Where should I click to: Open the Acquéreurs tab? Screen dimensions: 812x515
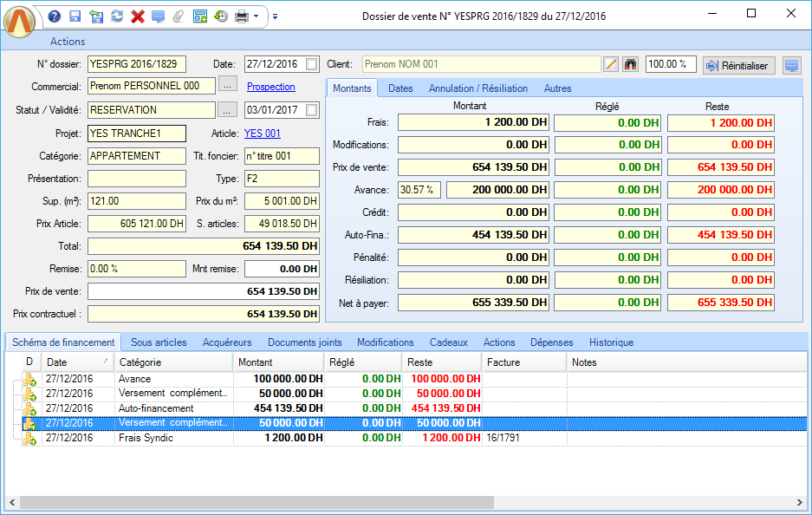pos(227,342)
